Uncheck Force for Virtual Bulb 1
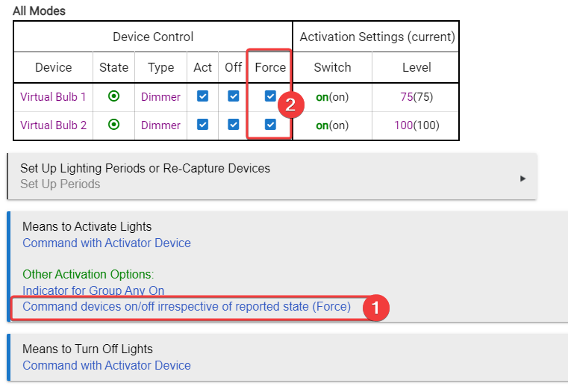This screenshot has width=568, height=392. pyautogui.click(x=270, y=96)
